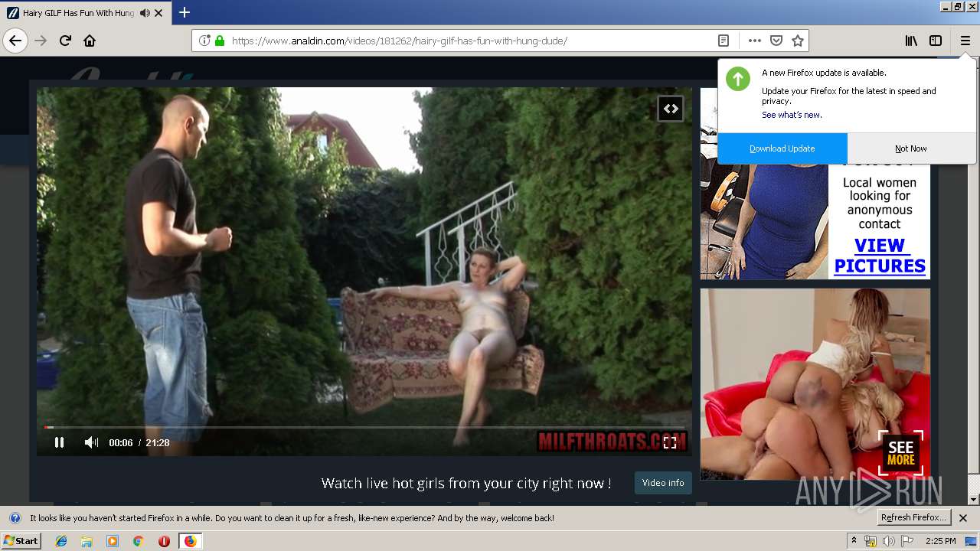Screen dimensions: 980x551
Task: Mute the tab's audio speaker icon
Action: point(145,13)
